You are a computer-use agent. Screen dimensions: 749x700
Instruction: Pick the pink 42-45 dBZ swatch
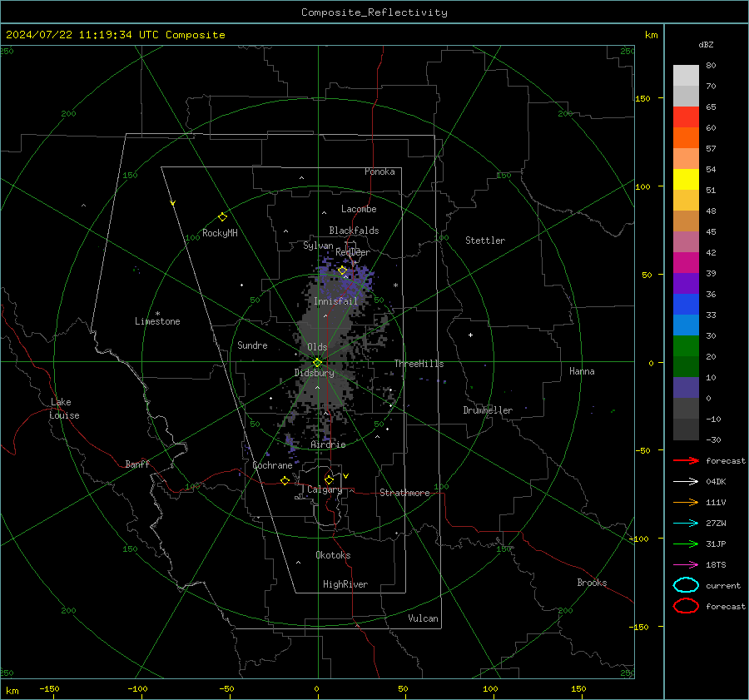click(x=686, y=241)
